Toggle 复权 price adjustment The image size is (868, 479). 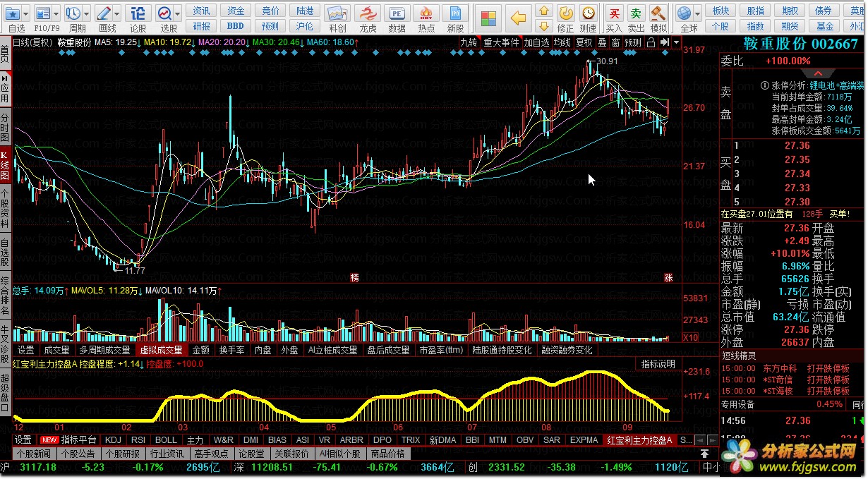coord(584,42)
